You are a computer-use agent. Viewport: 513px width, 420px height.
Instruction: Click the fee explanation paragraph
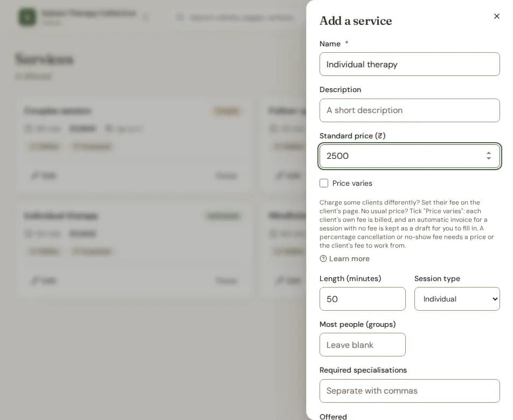tap(407, 224)
